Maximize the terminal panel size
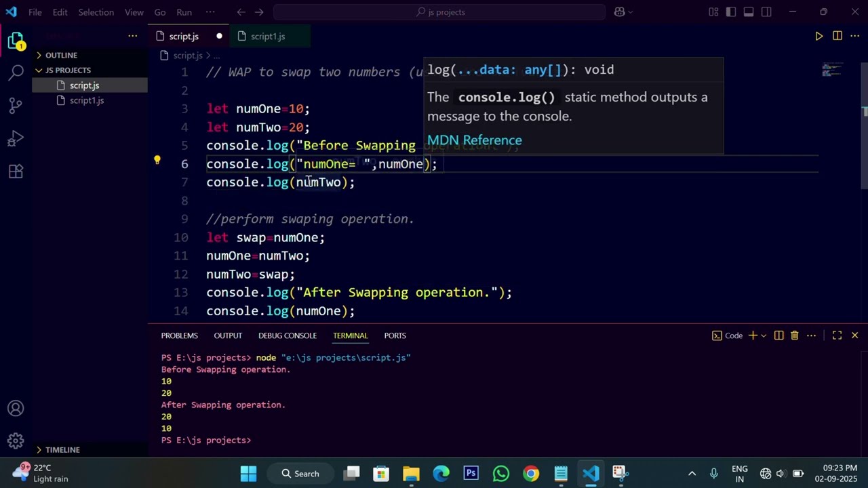 (837, 335)
